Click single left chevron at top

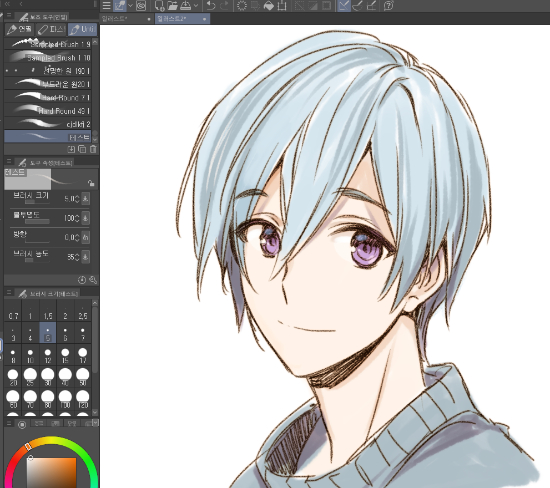21,4
